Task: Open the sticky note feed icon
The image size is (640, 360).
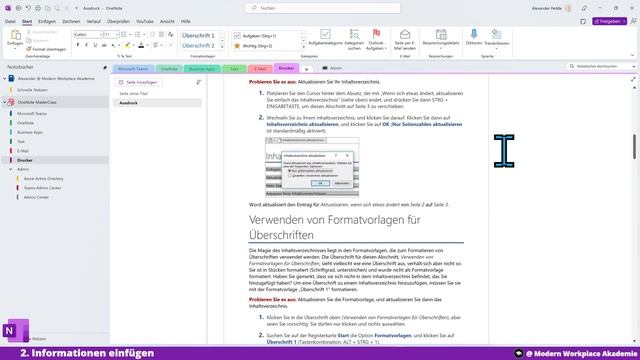Action: 583,21
